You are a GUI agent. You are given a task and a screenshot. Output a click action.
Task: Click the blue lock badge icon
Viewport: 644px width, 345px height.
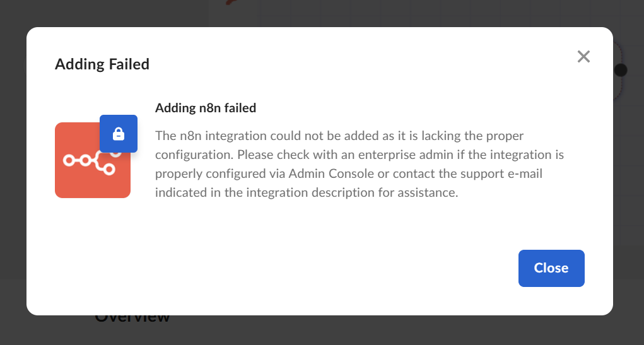119,134
